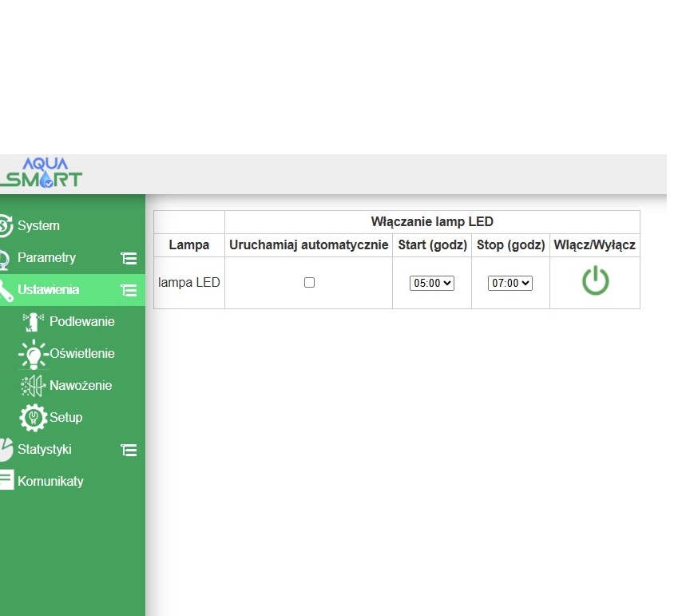682x616 pixels.
Task: Click the Parametry gauge icon
Action: pos(5,259)
